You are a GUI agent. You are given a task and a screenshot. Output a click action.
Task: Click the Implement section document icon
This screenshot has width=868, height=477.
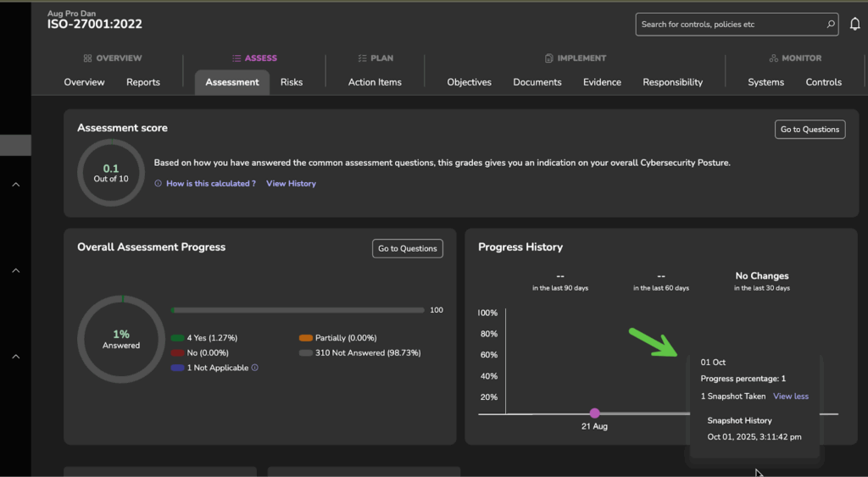[549, 58]
